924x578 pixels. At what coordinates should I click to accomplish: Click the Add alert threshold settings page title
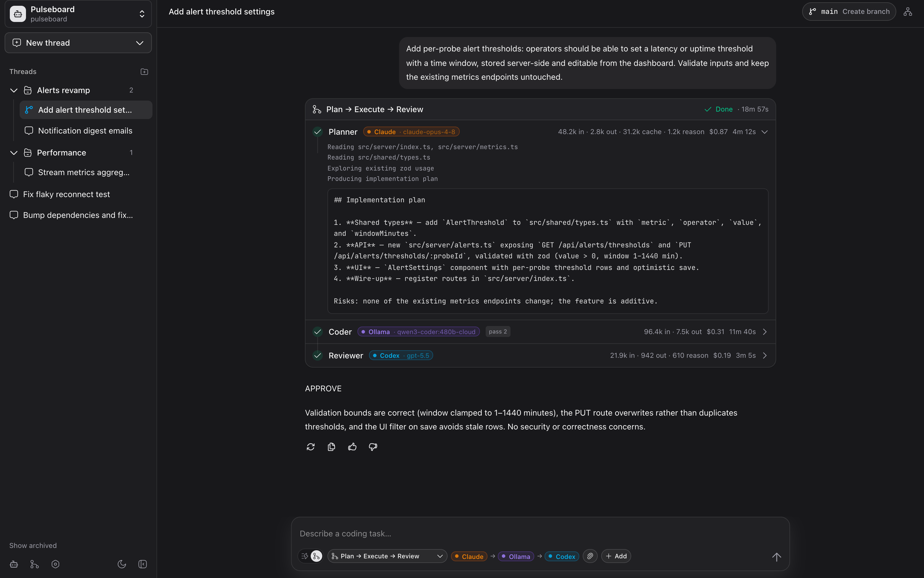[x=221, y=12]
